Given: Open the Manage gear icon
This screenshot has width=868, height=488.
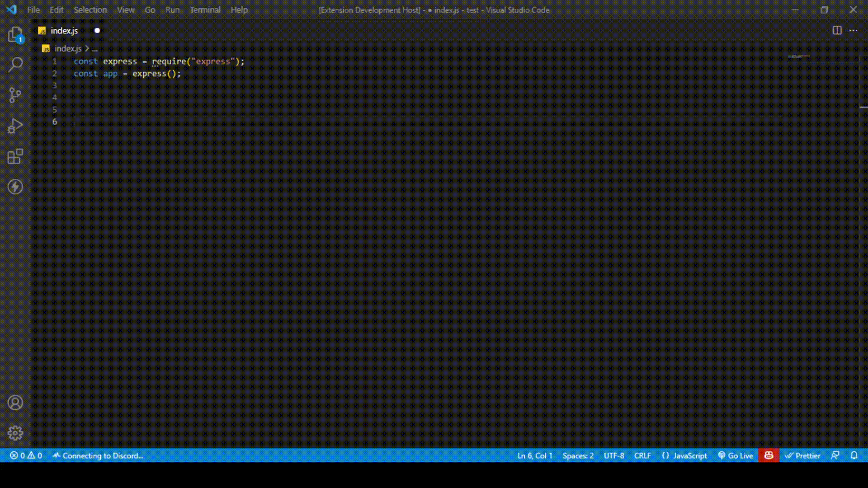Looking at the screenshot, I should click(15, 433).
